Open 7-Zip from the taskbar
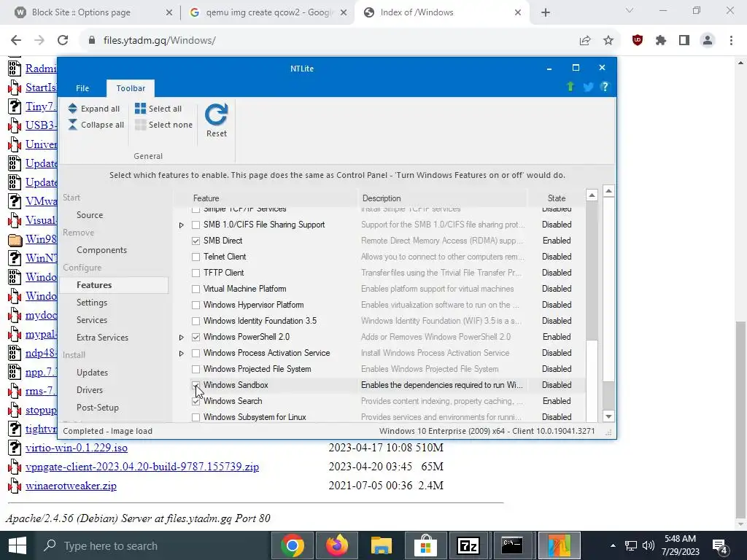This screenshot has width=747, height=560. pos(468,545)
